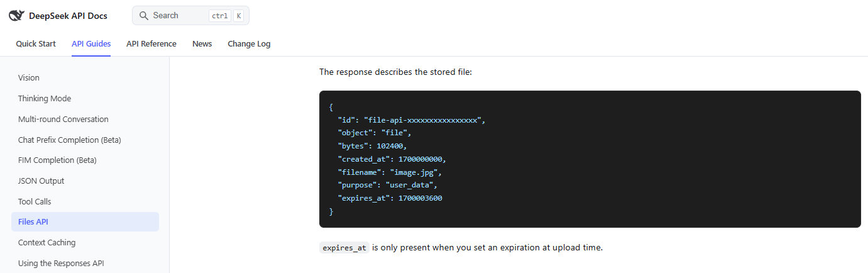
Task: Open the Vision sidebar page
Action: pos(85,78)
